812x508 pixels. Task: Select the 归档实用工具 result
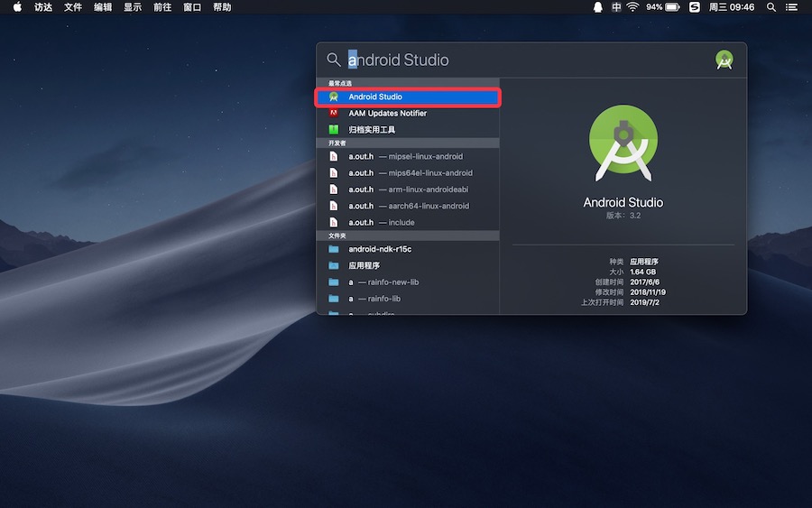pos(408,129)
